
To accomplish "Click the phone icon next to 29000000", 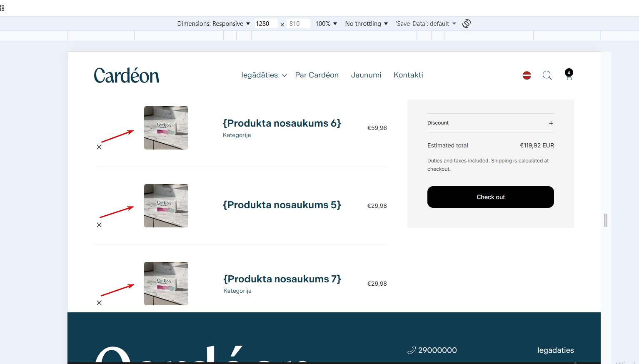I will 412,350.
